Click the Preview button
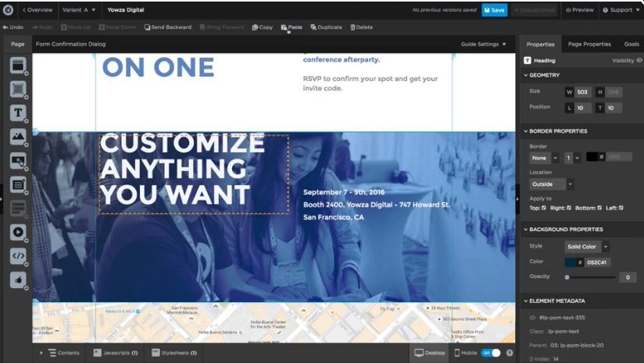 pos(579,10)
